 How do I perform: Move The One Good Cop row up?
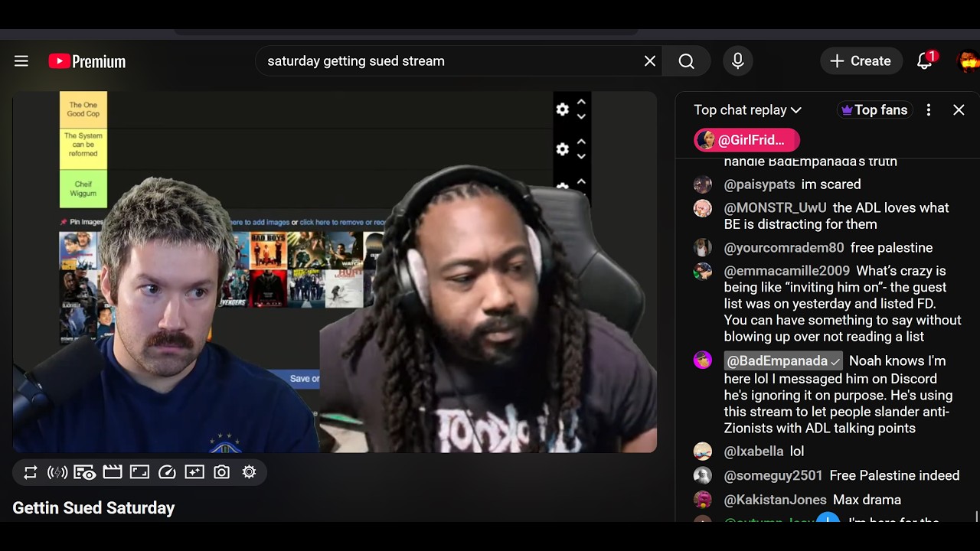[581, 102]
